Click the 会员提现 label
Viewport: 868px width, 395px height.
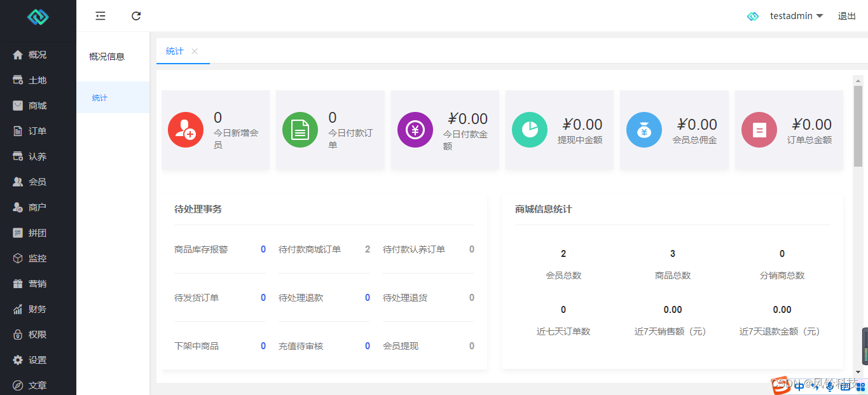[x=401, y=346]
